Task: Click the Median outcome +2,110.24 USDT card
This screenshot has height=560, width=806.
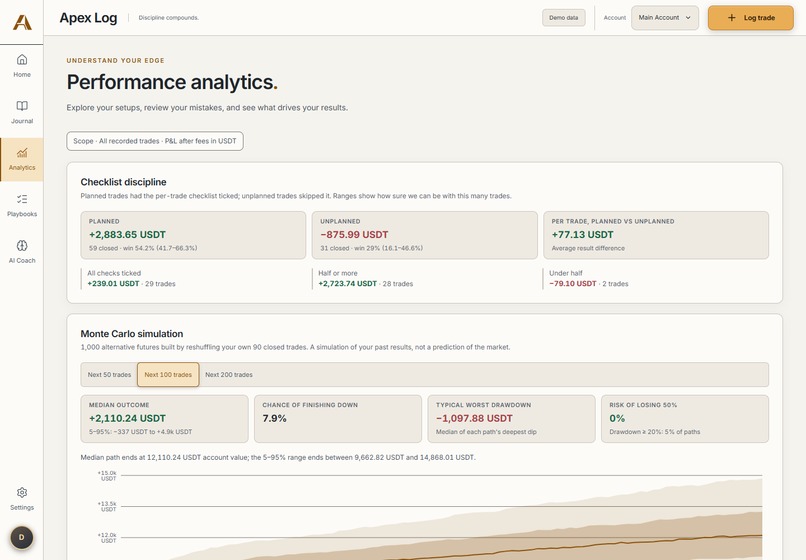Action: click(x=164, y=419)
